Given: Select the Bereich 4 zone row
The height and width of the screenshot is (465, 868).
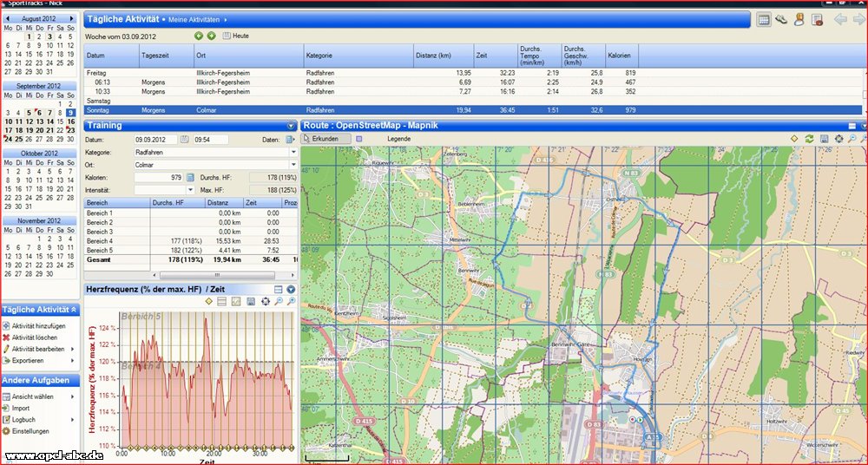Looking at the screenshot, I should (190, 241).
